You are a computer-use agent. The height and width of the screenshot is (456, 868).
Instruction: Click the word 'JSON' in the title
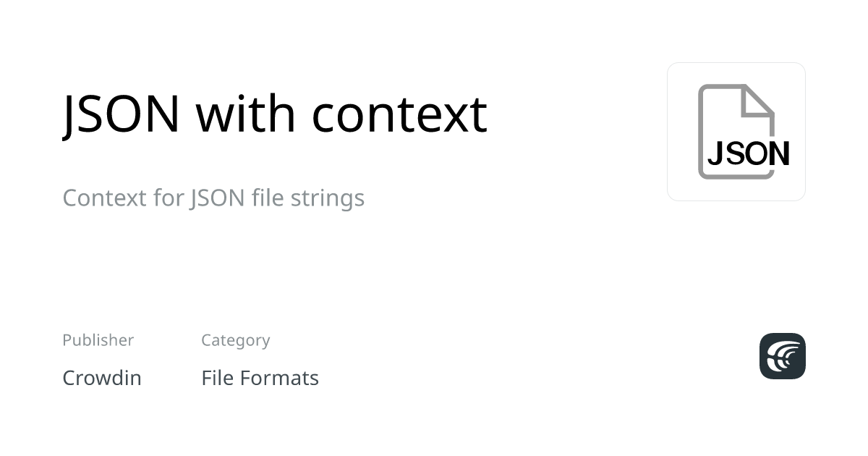[122, 115]
